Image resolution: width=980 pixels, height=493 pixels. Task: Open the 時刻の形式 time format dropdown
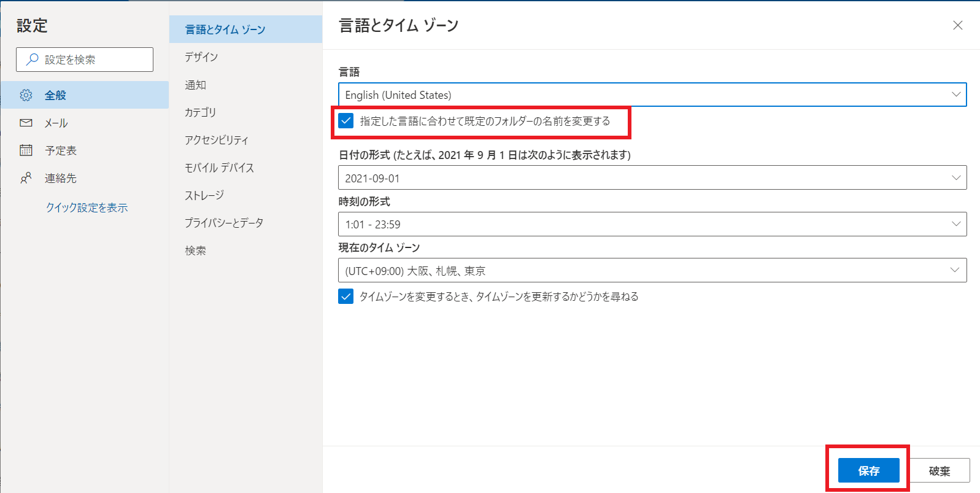click(652, 224)
